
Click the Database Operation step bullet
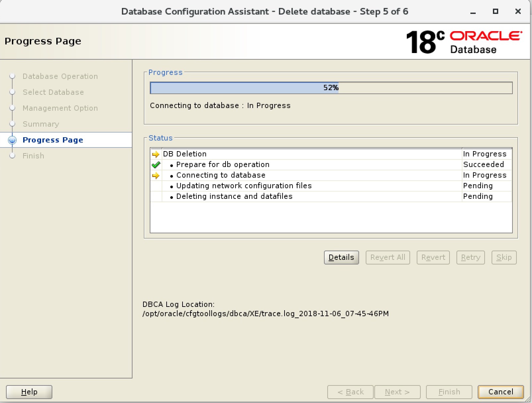pos(12,76)
